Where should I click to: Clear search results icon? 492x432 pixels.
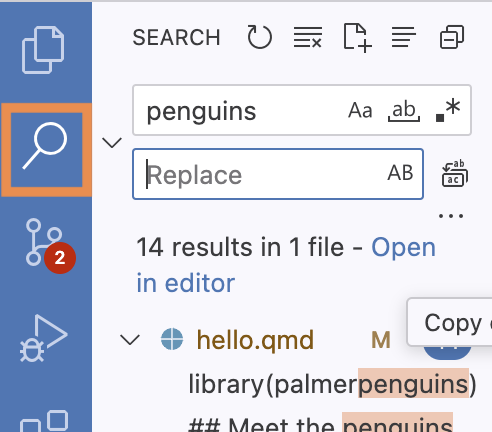(308, 37)
